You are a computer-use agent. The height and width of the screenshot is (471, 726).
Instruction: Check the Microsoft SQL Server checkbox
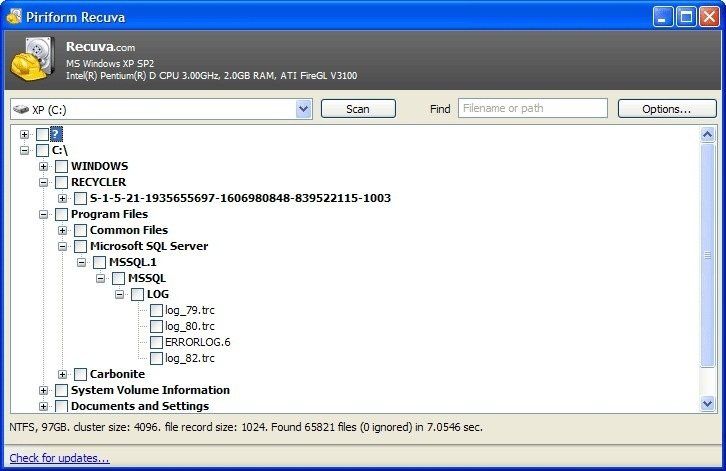[x=81, y=246]
